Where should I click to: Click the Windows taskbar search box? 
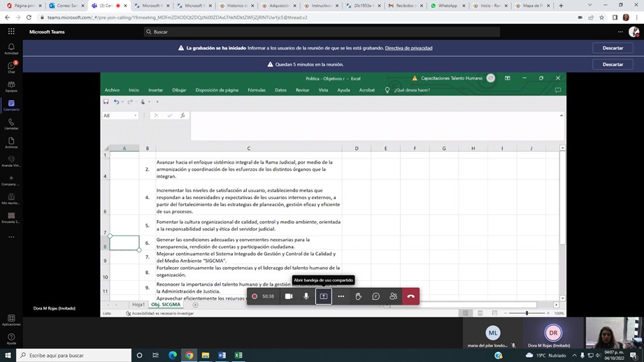(74, 356)
